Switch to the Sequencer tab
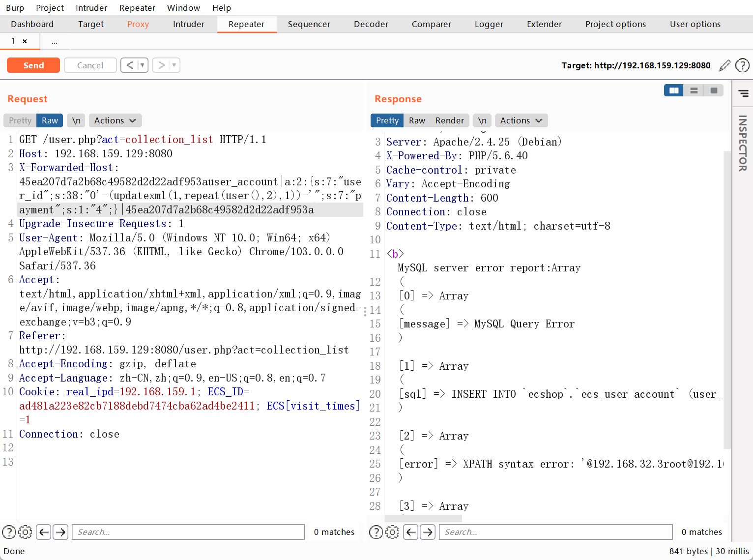753x560 pixels. click(309, 24)
